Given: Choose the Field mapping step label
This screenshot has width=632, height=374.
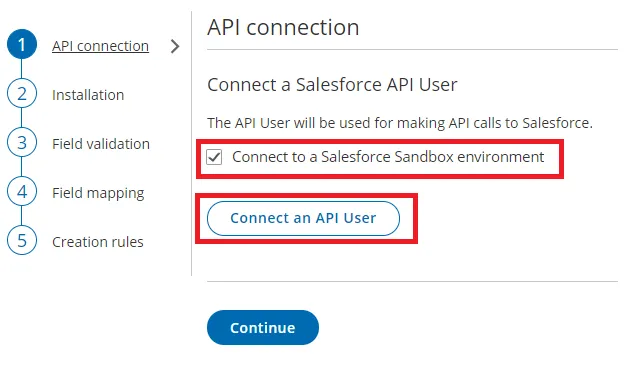Looking at the screenshot, I should [x=98, y=193].
